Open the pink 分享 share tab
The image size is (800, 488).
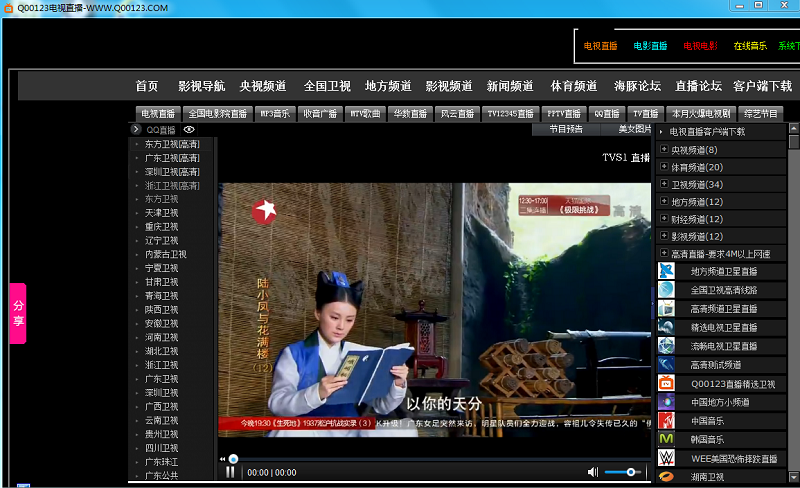coord(18,313)
